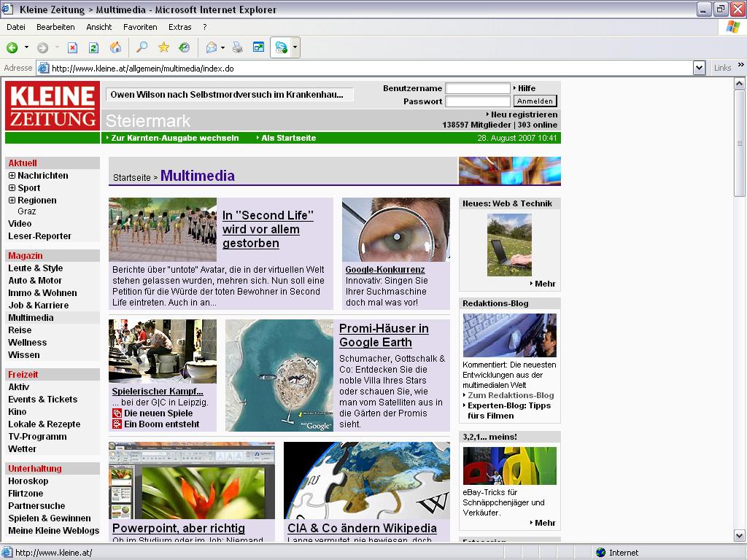Click the Forward arrow button

42,47
